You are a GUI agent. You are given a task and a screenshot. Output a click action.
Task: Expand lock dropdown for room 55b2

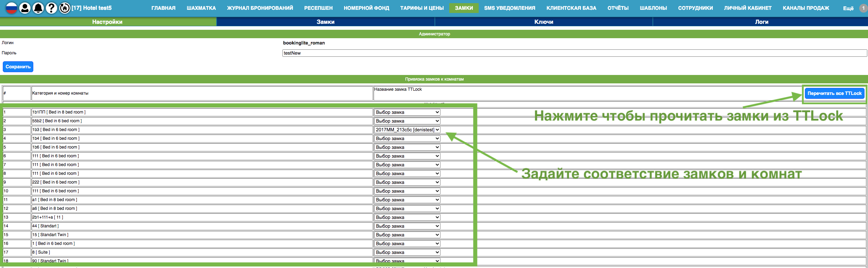click(407, 121)
